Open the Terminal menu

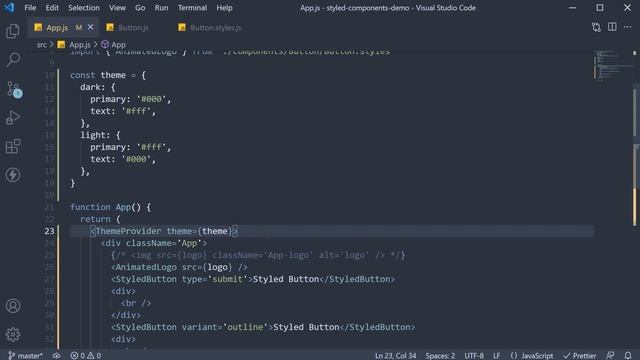[x=192, y=8]
